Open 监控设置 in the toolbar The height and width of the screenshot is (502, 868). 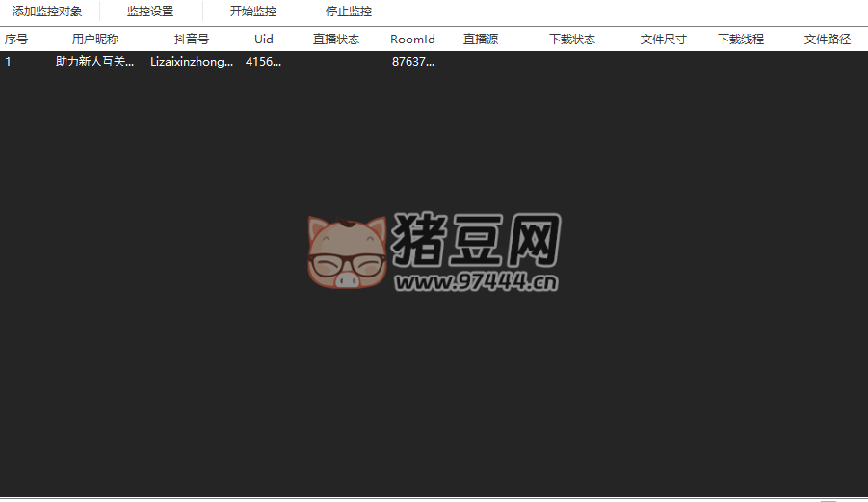point(150,12)
